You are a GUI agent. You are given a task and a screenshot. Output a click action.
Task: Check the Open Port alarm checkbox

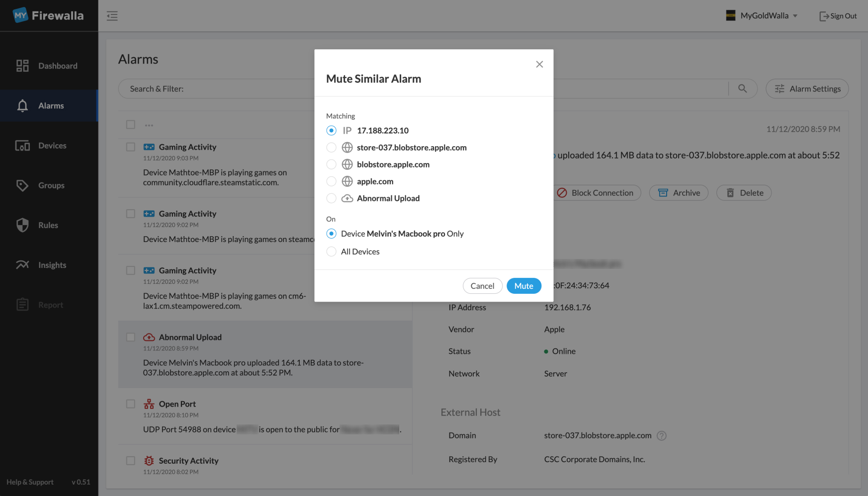pos(130,404)
